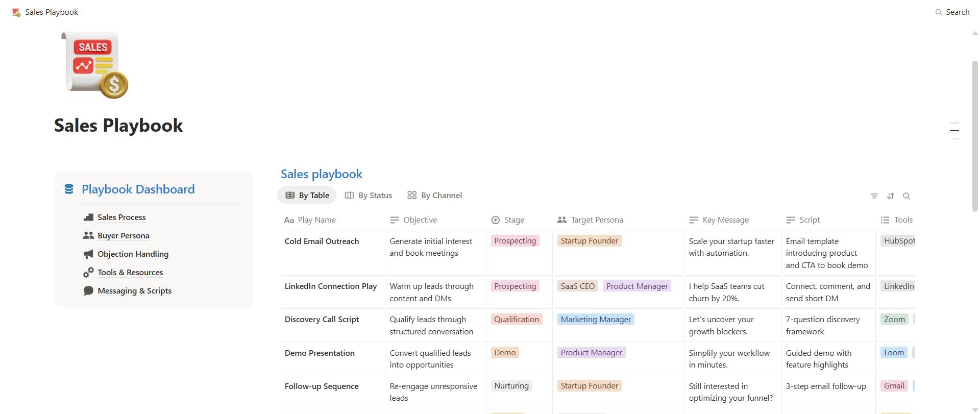Image resolution: width=980 pixels, height=414 pixels.
Task: Click the database search icon beside sort
Action: pos(906,196)
